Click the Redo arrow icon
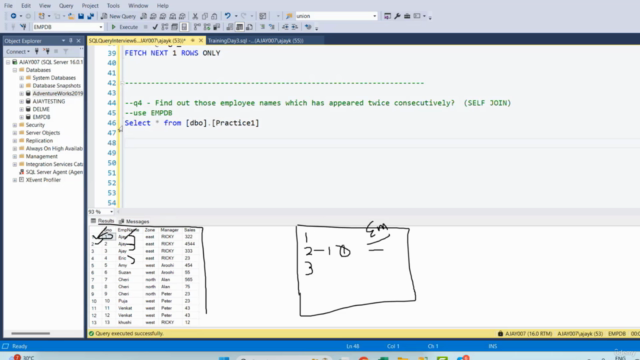The image size is (640, 360). (244, 16)
